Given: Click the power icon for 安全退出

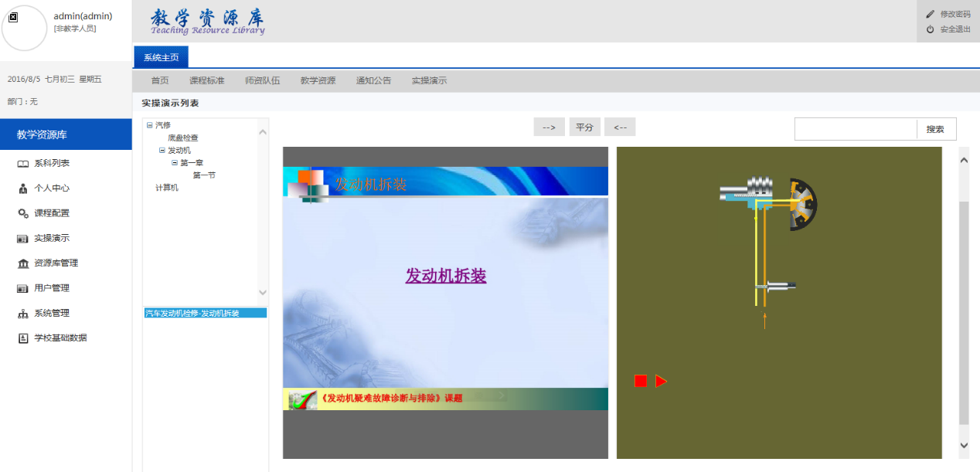Looking at the screenshot, I should [x=930, y=29].
